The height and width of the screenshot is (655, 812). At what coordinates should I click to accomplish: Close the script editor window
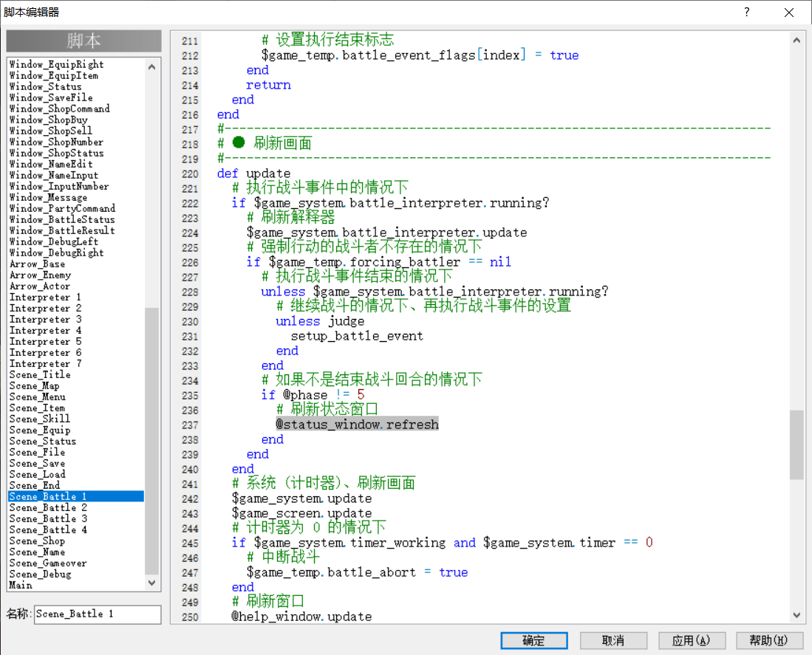[x=788, y=12]
